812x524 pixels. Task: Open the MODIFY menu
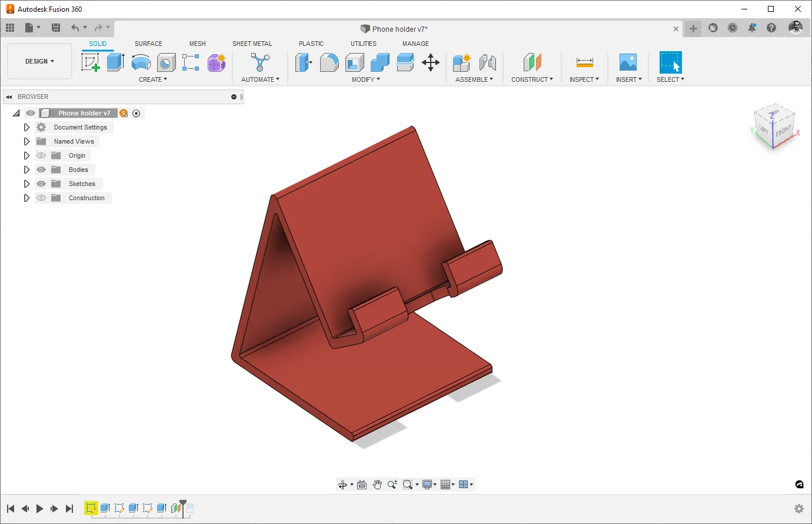(366, 79)
